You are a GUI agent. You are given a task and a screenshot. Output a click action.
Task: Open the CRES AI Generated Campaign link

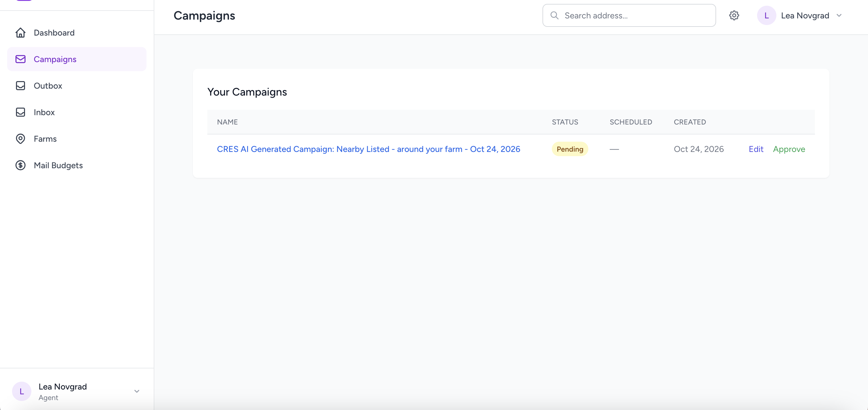click(368, 149)
